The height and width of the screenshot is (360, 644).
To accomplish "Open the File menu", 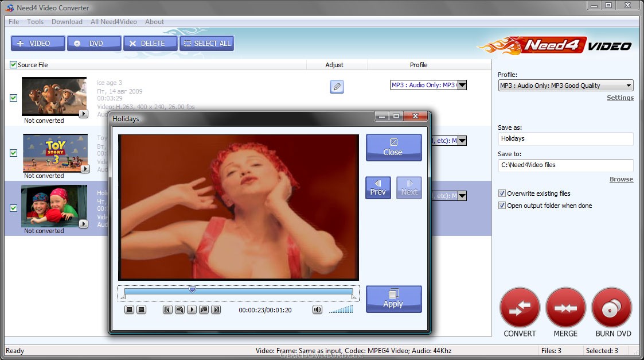I will (14, 22).
